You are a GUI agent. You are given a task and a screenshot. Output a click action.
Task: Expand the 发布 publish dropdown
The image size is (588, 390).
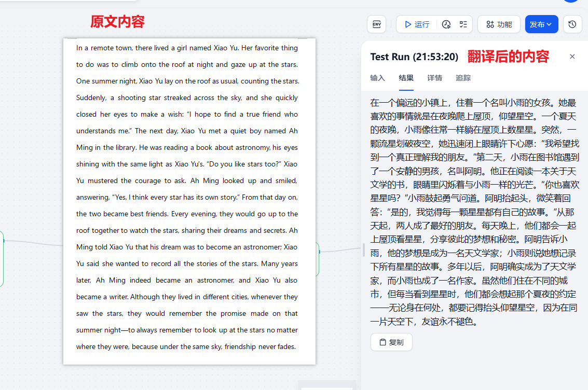click(x=541, y=24)
